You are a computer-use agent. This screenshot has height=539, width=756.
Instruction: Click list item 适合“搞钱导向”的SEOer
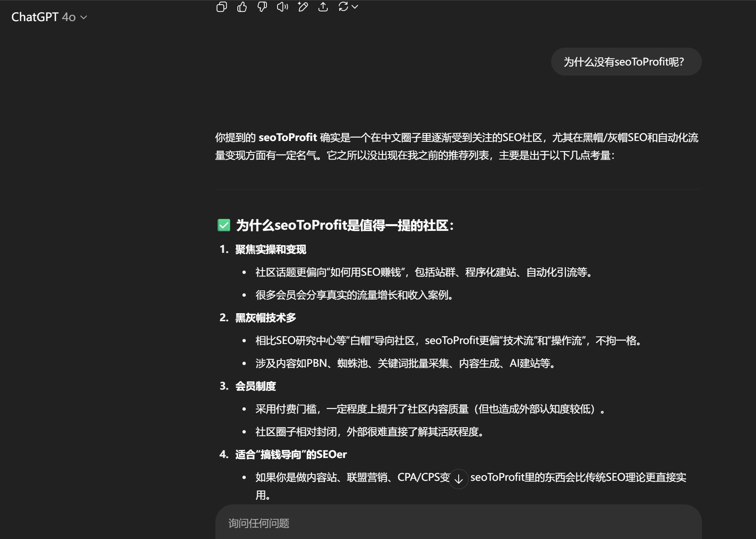pyautogui.click(x=291, y=455)
